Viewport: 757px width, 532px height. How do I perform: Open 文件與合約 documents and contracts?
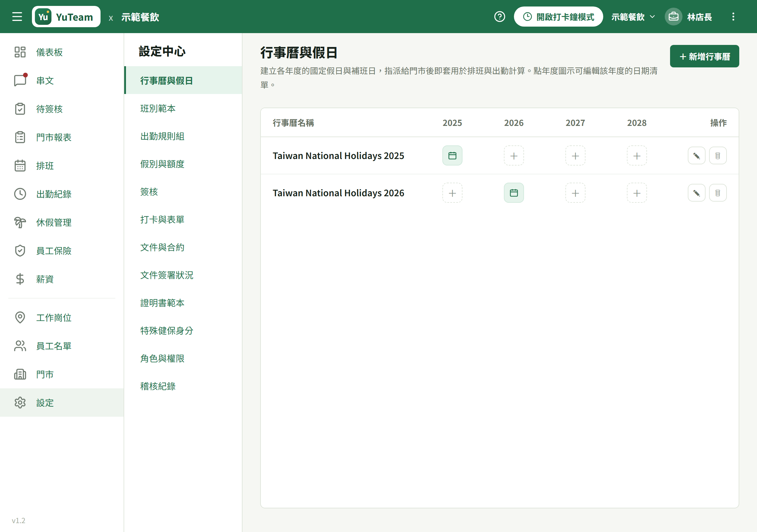click(x=183, y=247)
